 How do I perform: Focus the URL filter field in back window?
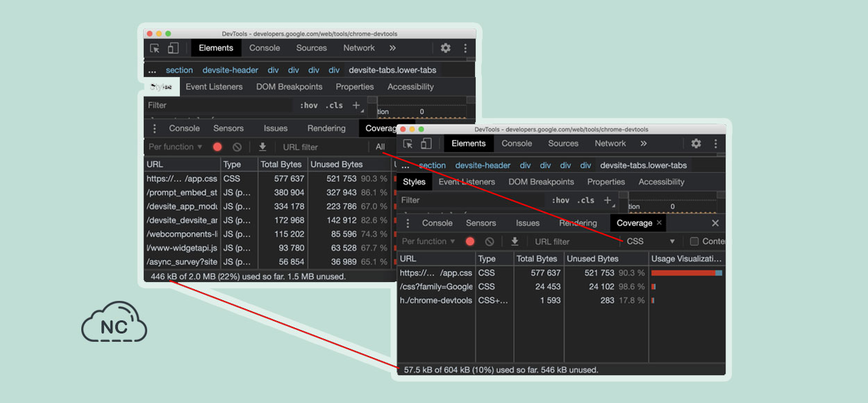click(x=323, y=147)
